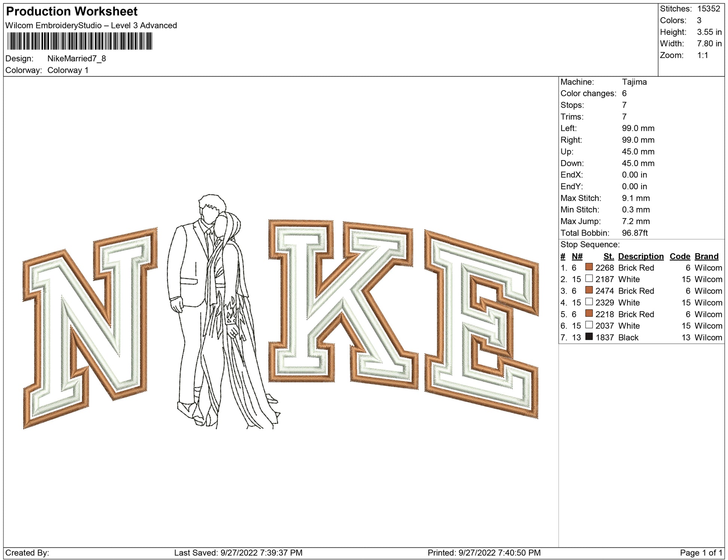Click the Black swatch in row 7

589,336
